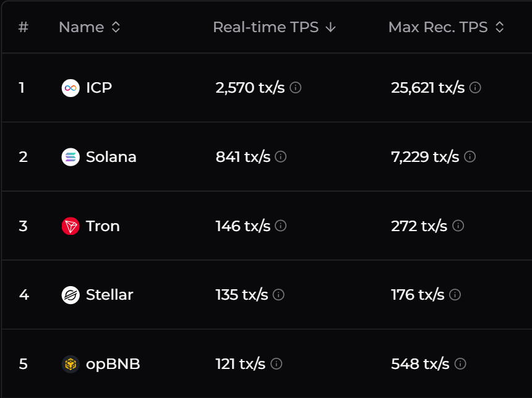The height and width of the screenshot is (398, 532).
Task: Click the Solana logo icon
Action: click(x=71, y=157)
